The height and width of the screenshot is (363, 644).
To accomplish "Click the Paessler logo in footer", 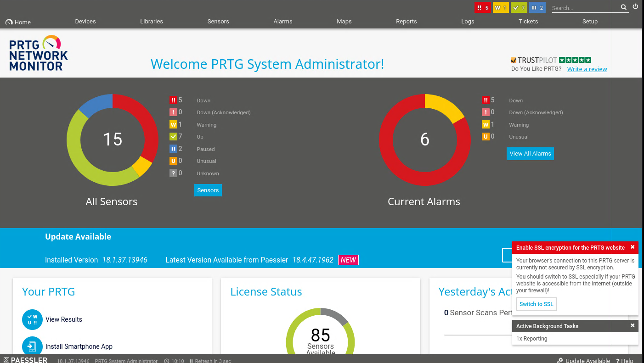I will coord(26,360).
